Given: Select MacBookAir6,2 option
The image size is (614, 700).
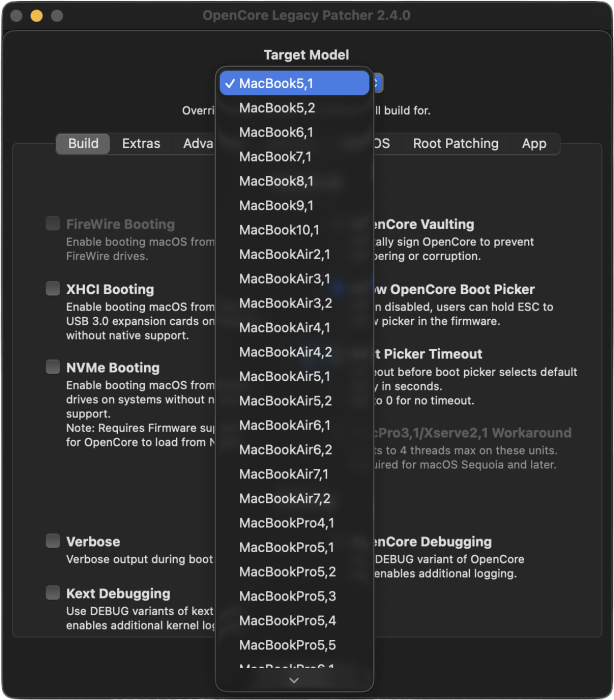Looking at the screenshot, I should coord(294,450).
